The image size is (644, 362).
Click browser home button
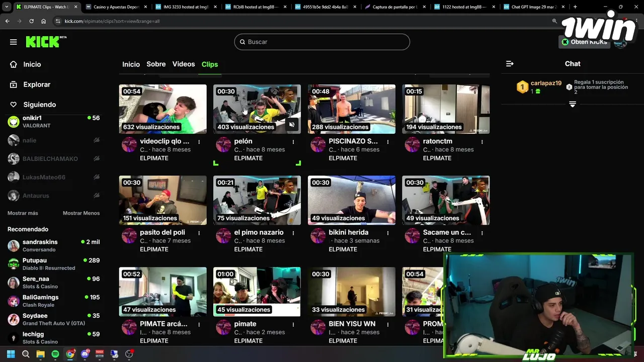[x=44, y=21]
